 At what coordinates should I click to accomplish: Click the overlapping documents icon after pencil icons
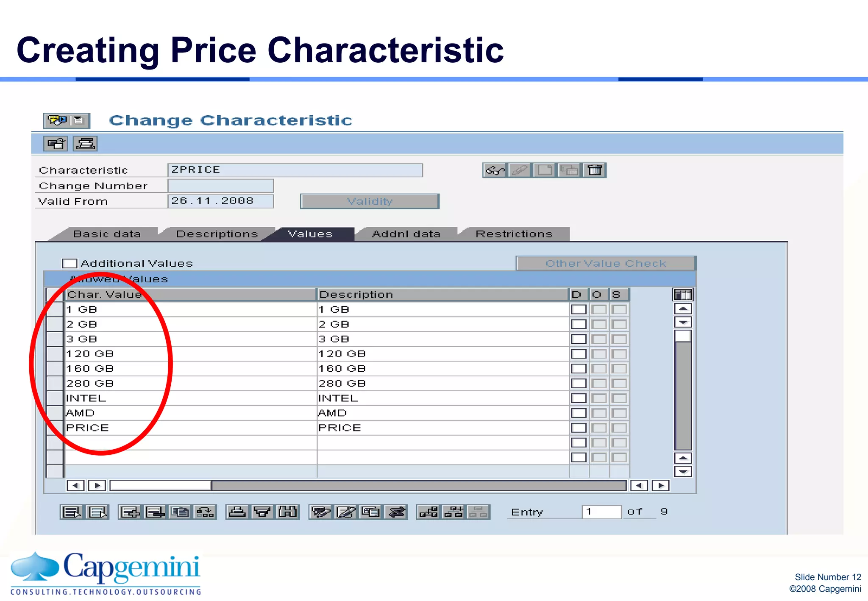click(371, 512)
